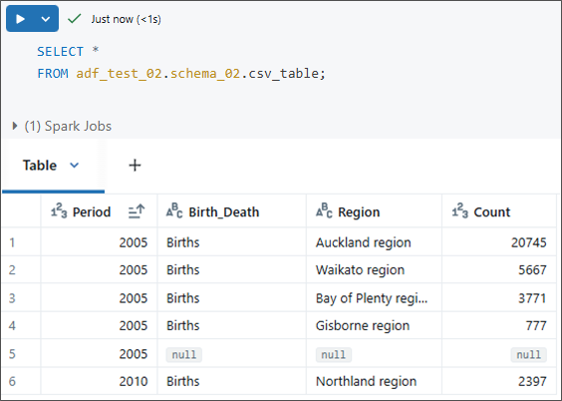Expand the Spark Jobs section
The width and height of the screenshot is (562, 401).
coord(15,126)
